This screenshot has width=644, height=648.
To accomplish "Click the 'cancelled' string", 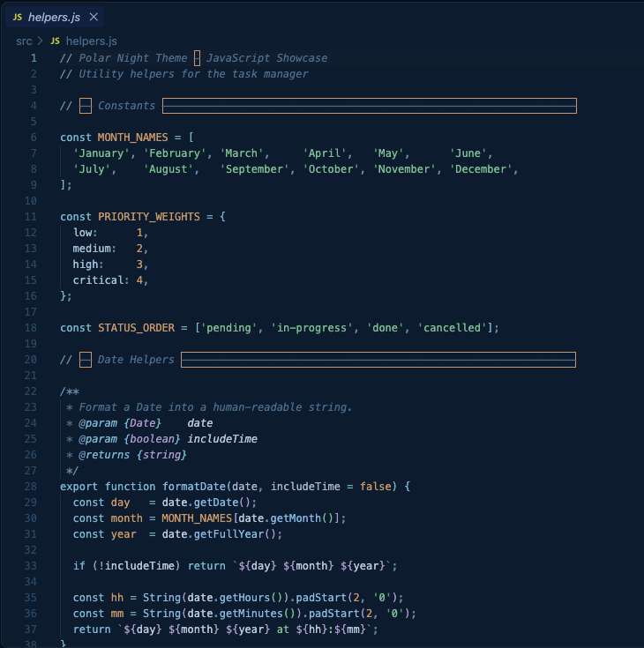I will [x=452, y=328].
